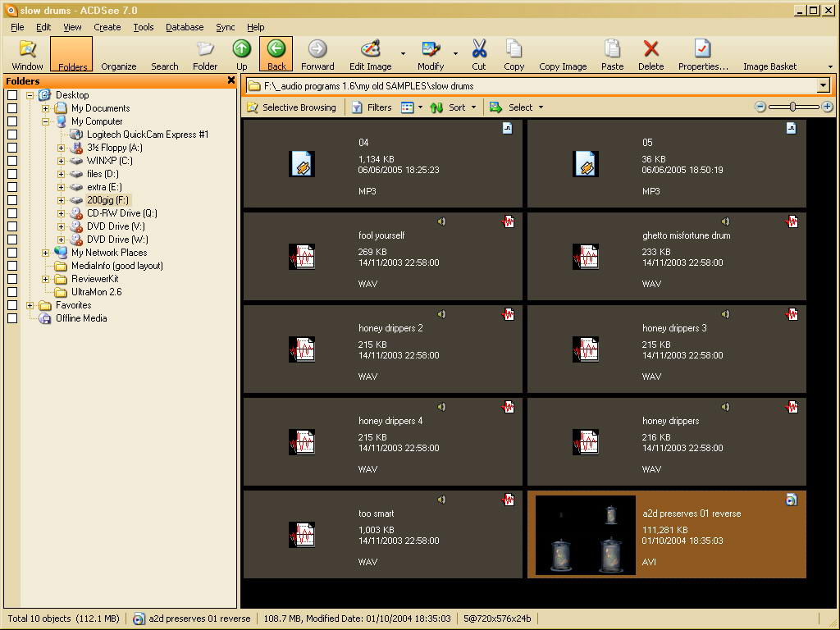Tick the checkbox beside My Documents

[x=12, y=108]
